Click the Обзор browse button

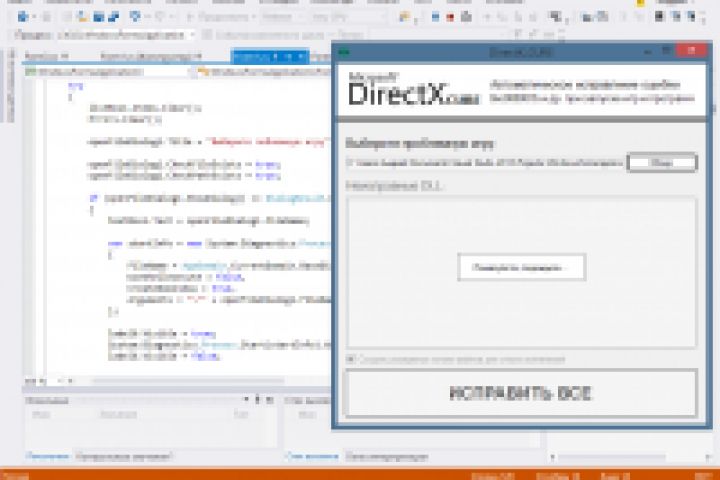click(662, 163)
